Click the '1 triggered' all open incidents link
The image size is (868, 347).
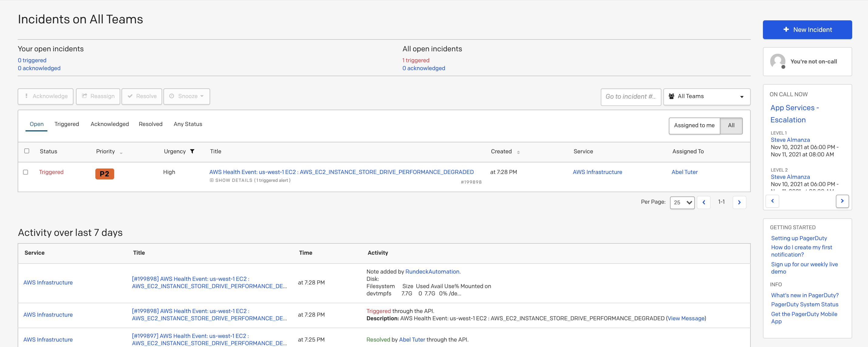416,60
